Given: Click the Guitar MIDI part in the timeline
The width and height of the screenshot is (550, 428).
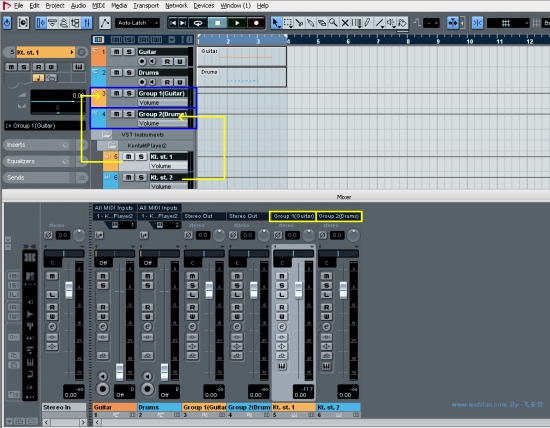Looking at the screenshot, I should 242,56.
